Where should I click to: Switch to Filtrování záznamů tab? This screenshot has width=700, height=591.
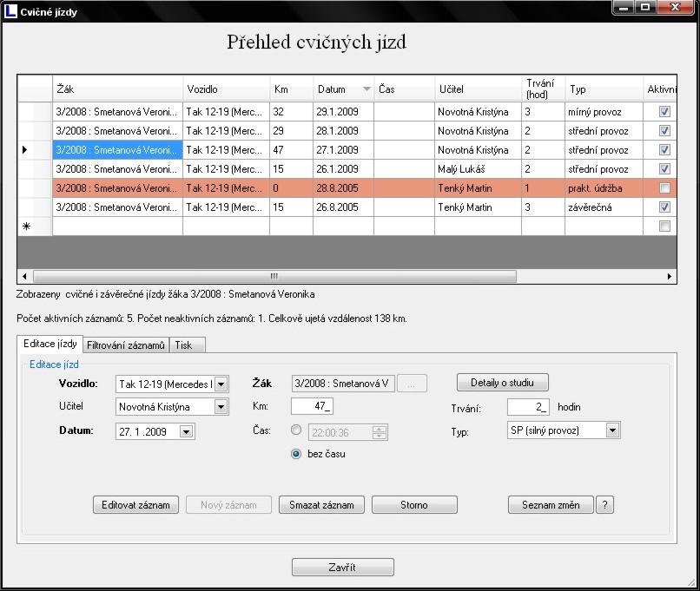(126, 345)
